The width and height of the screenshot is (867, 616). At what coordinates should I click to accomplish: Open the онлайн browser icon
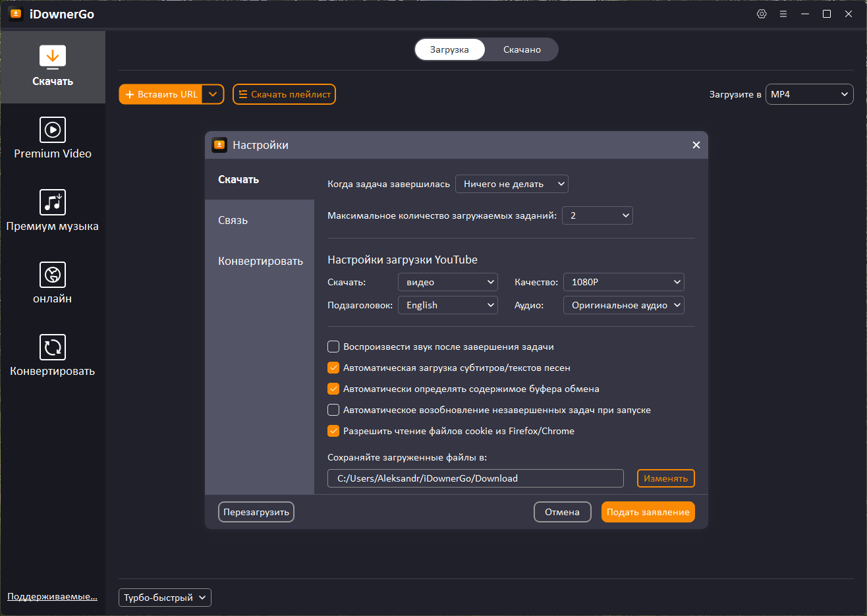[x=53, y=275]
